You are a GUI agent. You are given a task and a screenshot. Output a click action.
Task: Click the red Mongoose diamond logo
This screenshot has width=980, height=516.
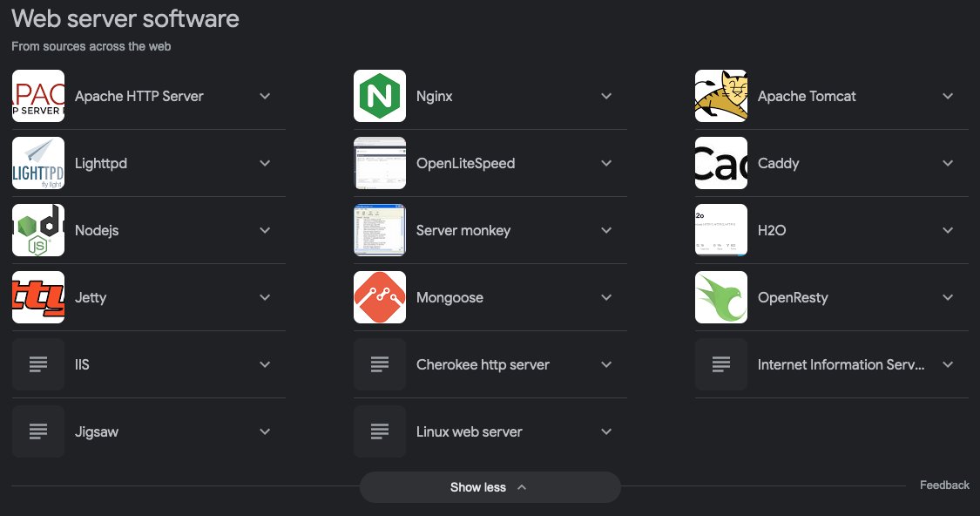pyautogui.click(x=380, y=297)
